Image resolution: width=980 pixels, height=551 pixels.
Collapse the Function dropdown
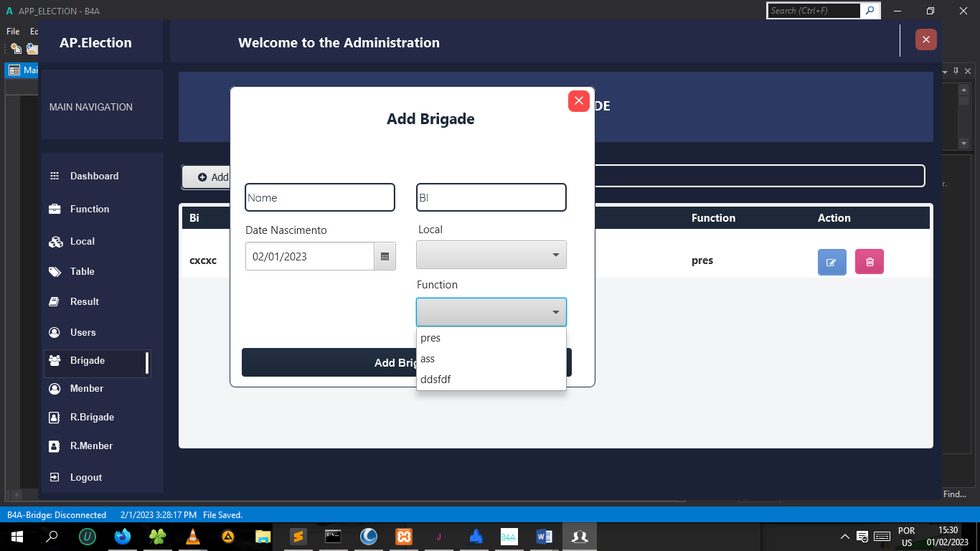(x=491, y=312)
